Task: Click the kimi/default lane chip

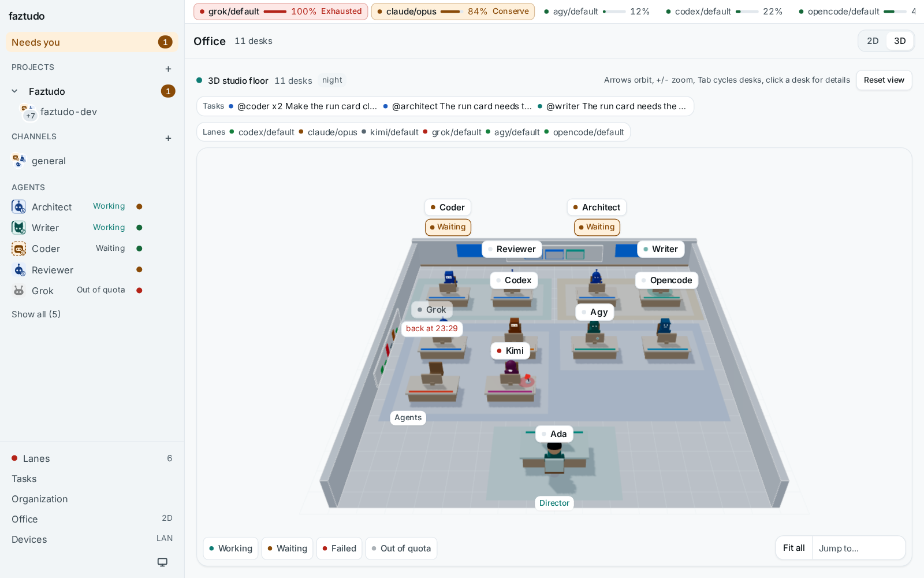Action: pos(390,132)
